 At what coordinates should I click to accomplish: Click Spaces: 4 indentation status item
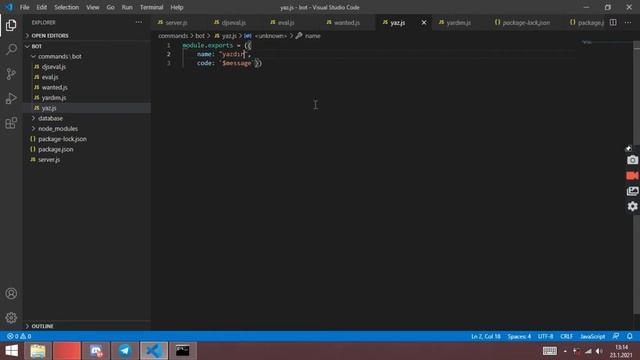[519, 336]
